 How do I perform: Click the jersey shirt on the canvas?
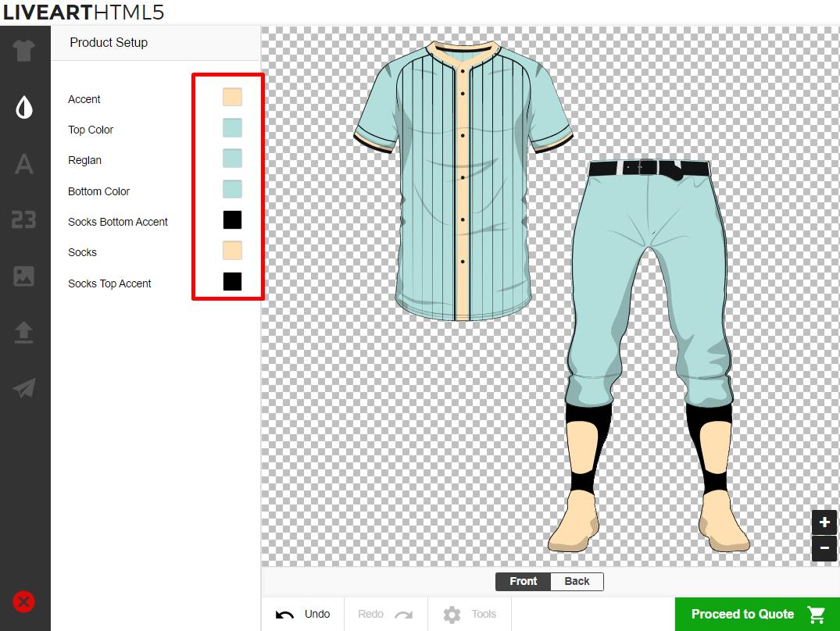(463, 181)
